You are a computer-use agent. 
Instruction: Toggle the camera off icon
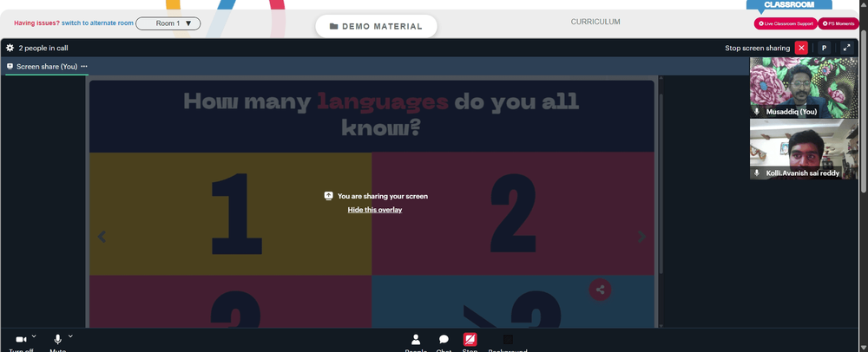click(21, 339)
